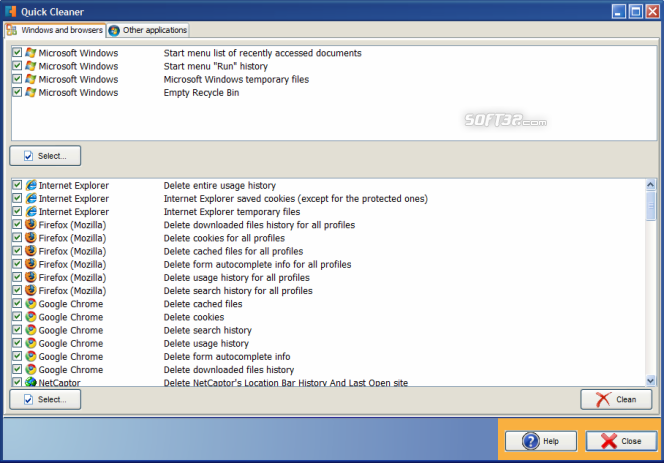Toggle Chrome Delete search history checkbox
Viewport: 664px width, 463px height.
click(x=17, y=330)
